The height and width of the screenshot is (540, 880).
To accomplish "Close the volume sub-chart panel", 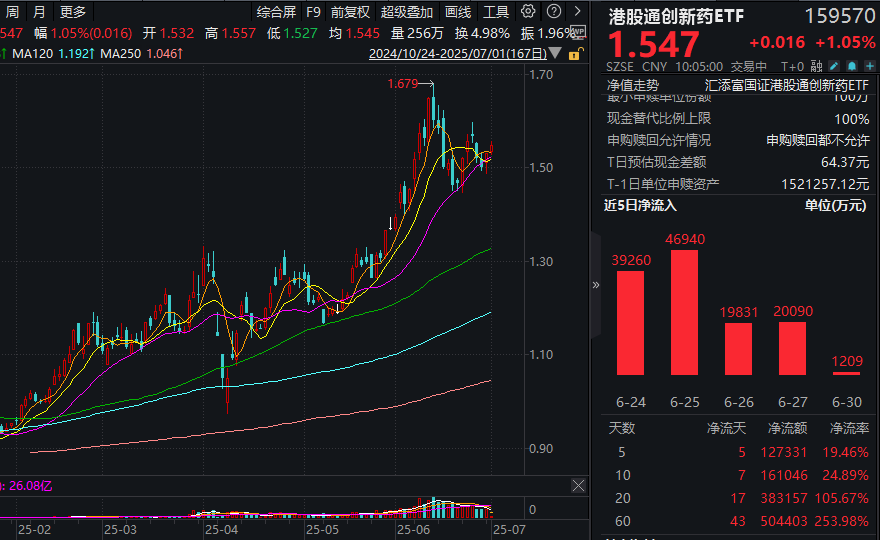I will pyautogui.click(x=578, y=485).
